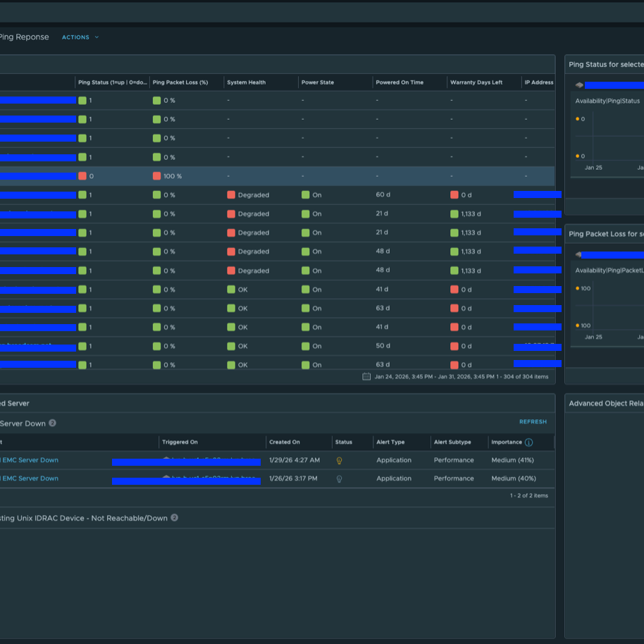Sort by Warranty Days Left column
This screenshot has width=644, height=644.
point(476,82)
